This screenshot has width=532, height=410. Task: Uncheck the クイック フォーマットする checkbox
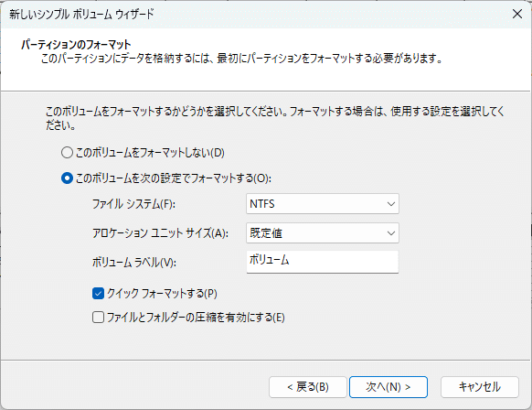(x=98, y=293)
